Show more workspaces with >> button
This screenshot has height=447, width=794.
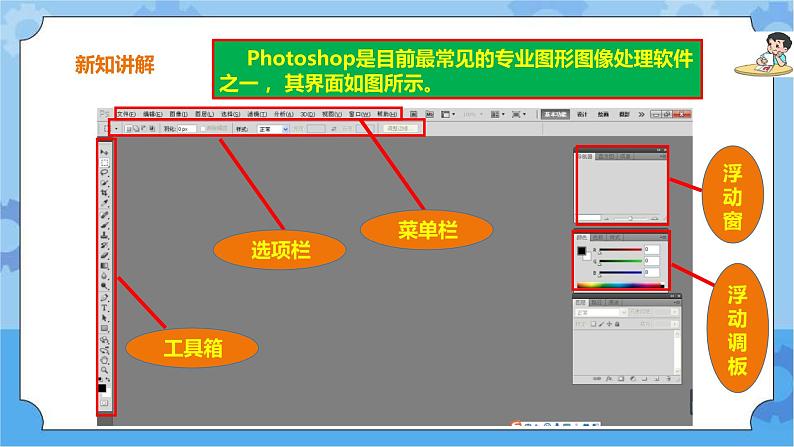(x=641, y=114)
